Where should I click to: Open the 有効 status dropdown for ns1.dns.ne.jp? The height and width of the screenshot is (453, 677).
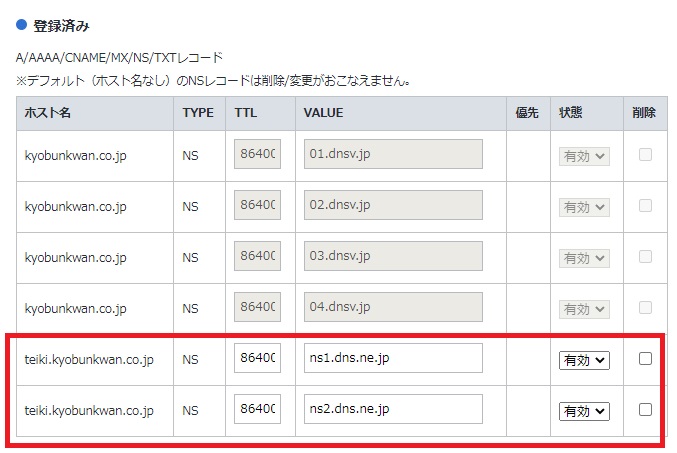point(584,360)
